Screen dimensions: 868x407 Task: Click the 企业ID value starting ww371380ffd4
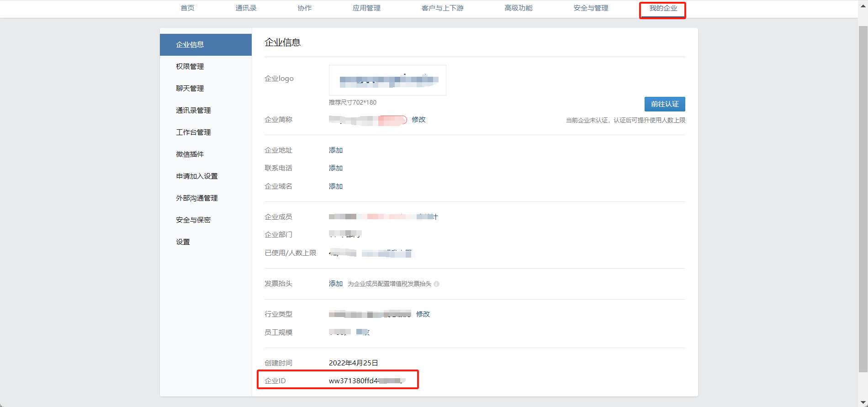click(366, 381)
